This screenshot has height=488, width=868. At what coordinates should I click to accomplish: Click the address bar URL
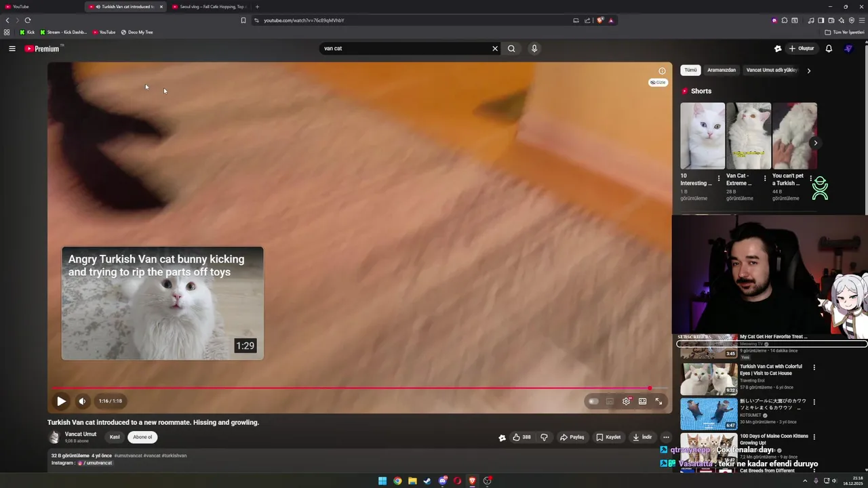tap(304, 20)
